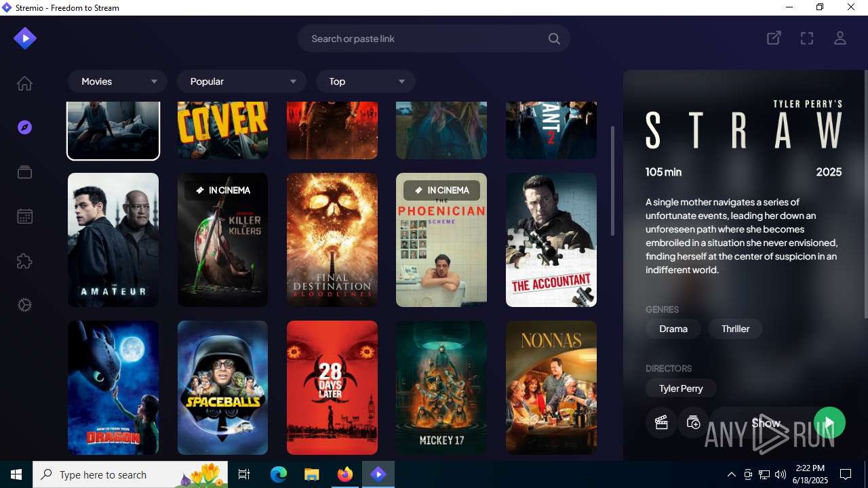The width and height of the screenshot is (868, 488).
Task: Go to the Board home icon
Action: tap(24, 83)
